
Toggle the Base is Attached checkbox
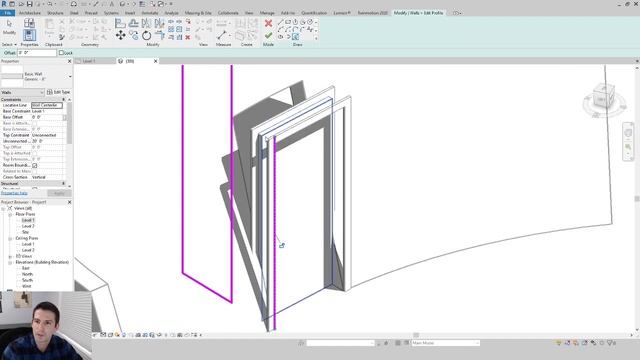tap(35, 123)
